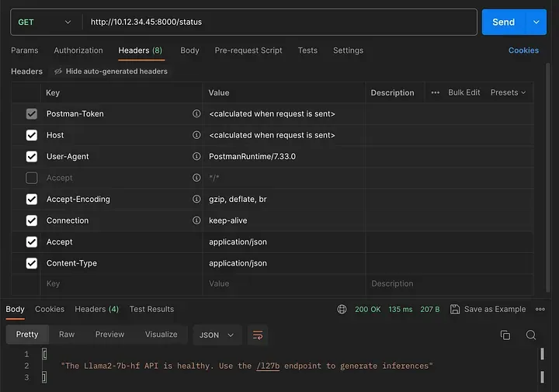Open search in the response body
The width and height of the screenshot is (559, 392).
[531, 335]
